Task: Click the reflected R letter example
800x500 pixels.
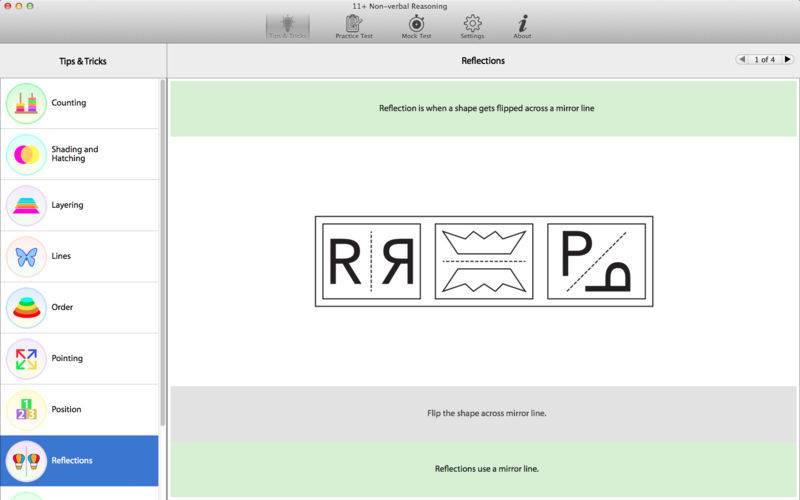Action: (372, 261)
